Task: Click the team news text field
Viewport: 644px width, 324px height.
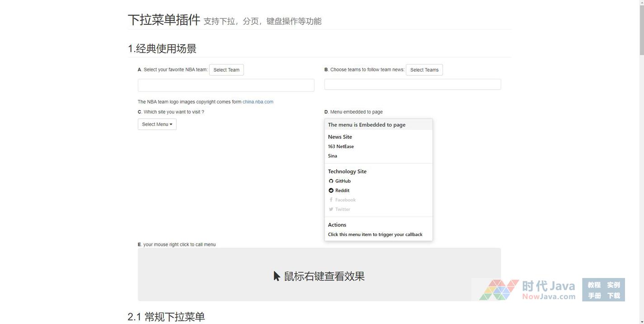Action: 412,84
